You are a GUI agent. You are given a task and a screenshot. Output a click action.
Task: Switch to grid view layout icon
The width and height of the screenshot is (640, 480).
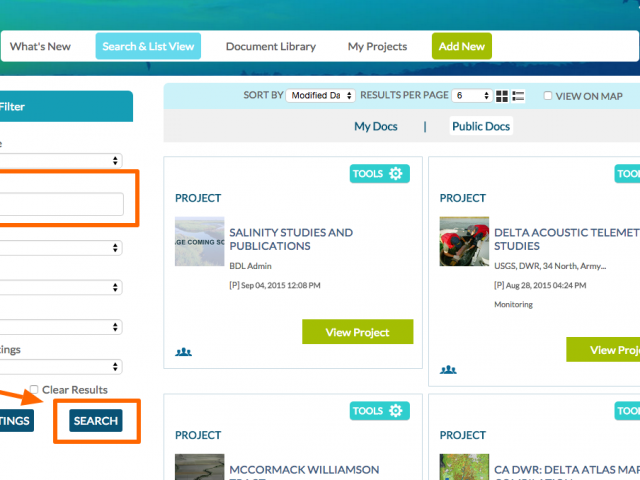tap(502, 96)
